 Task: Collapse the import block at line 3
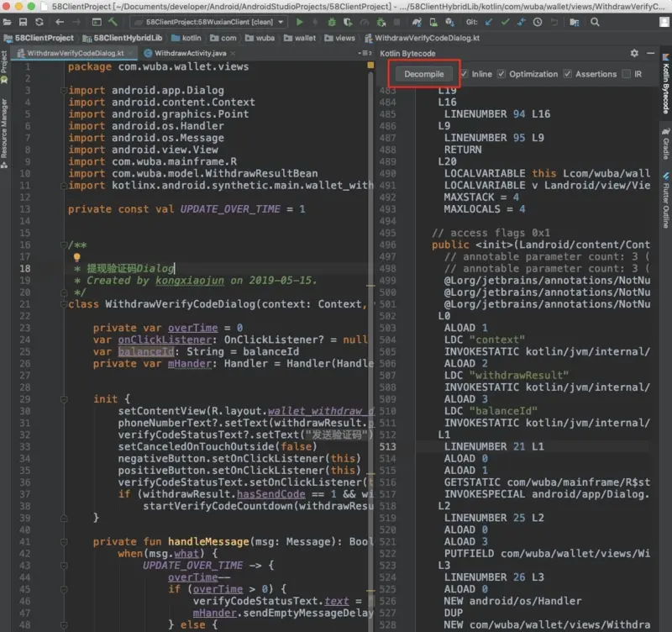coord(64,91)
